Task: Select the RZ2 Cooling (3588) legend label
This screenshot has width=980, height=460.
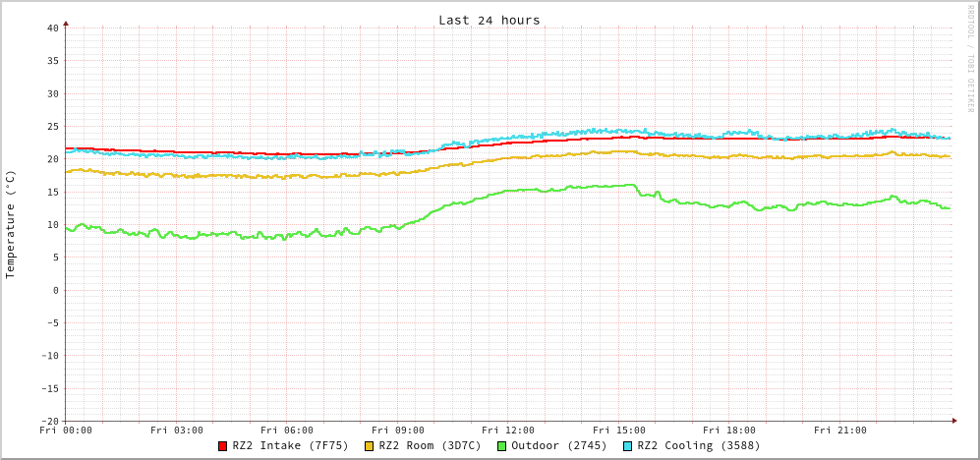Action: (698, 446)
